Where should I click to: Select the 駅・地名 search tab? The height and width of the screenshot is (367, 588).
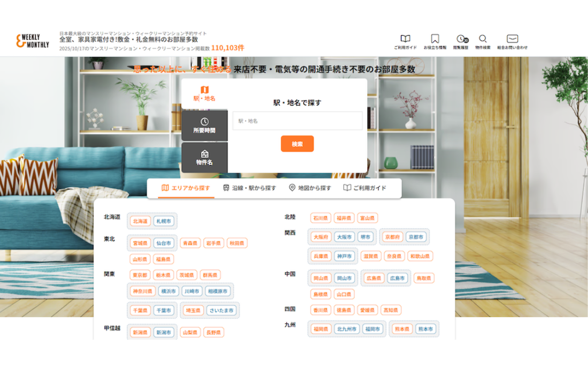click(204, 94)
